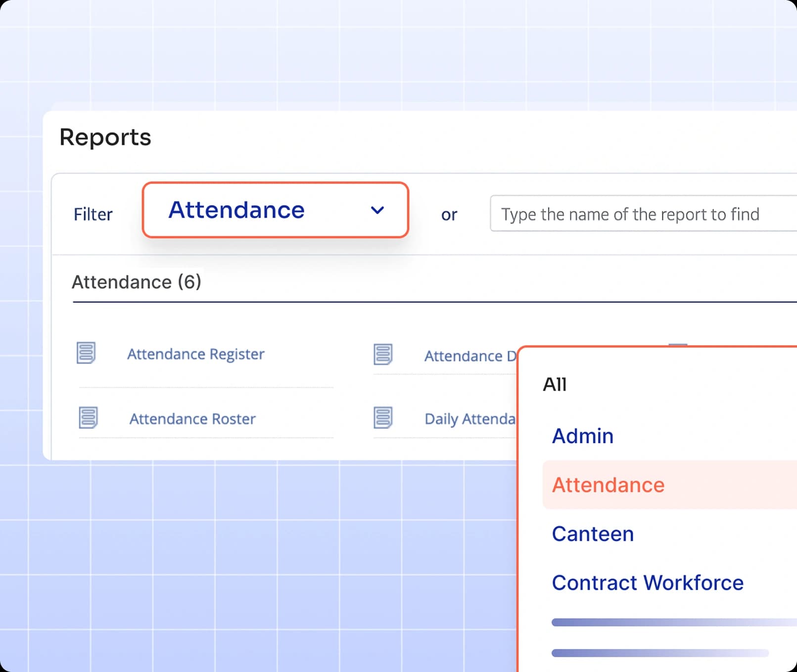The image size is (797, 672).
Task: Open the Daily Attendance report
Action: [469, 419]
